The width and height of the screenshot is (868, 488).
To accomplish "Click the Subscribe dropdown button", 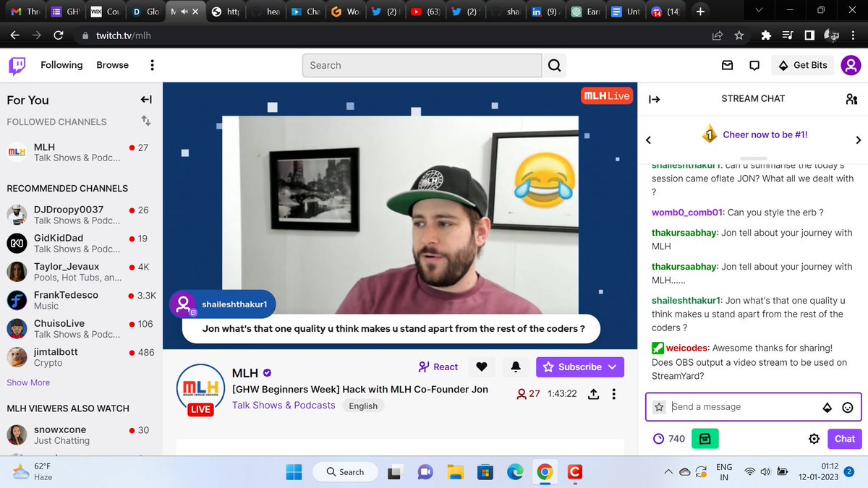I will coord(580,367).
